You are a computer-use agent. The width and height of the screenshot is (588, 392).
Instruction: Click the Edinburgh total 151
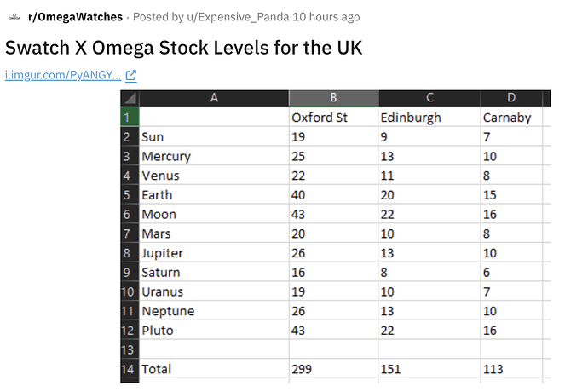coord(429,369)
